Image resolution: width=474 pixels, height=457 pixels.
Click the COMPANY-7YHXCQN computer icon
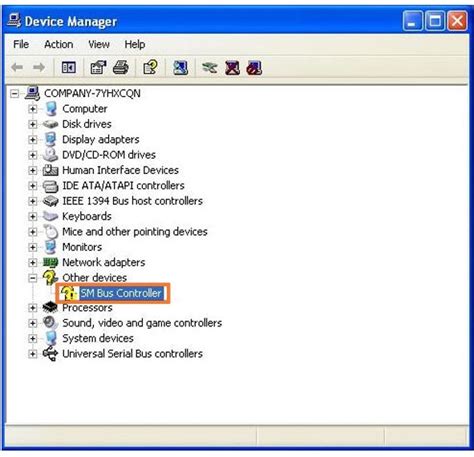click(32, 93)
